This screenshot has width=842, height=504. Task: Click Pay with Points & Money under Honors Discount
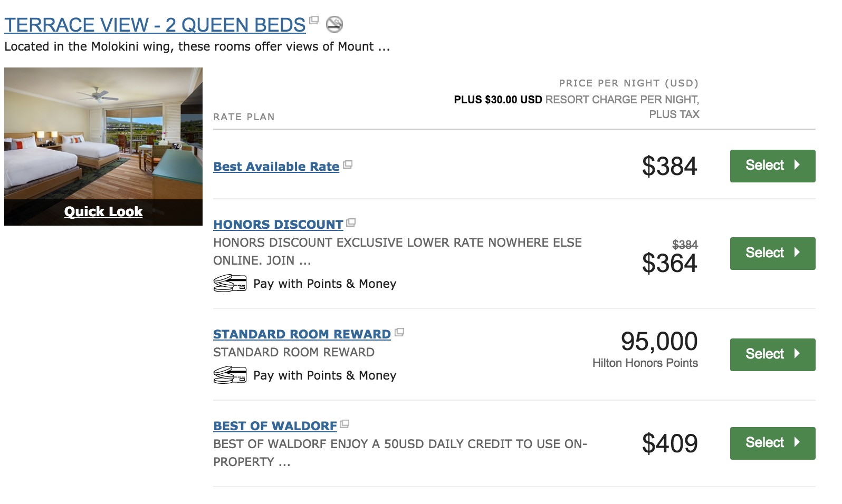click(324, 284)
